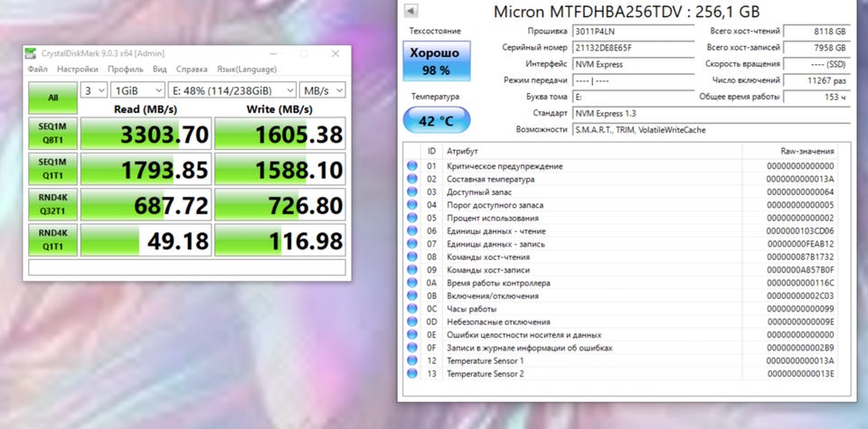
Task: Click status circle for Небезопасные отключения row
Action: [412, 322]
